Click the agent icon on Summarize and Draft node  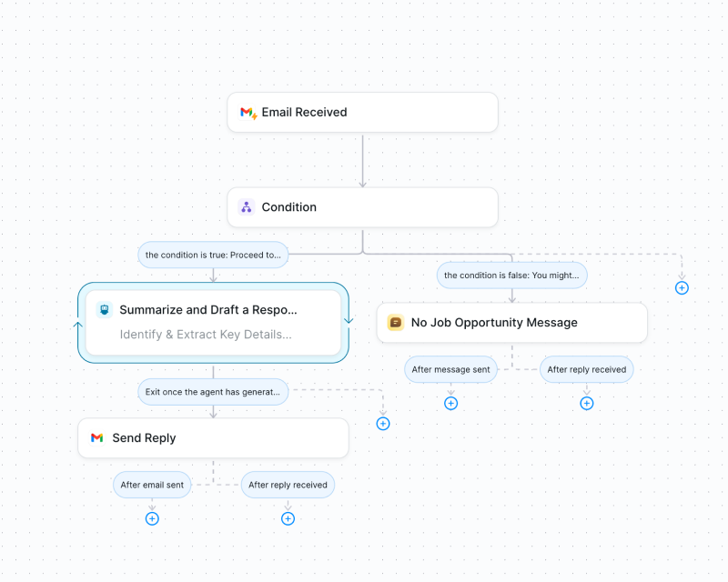pos(104,310)
